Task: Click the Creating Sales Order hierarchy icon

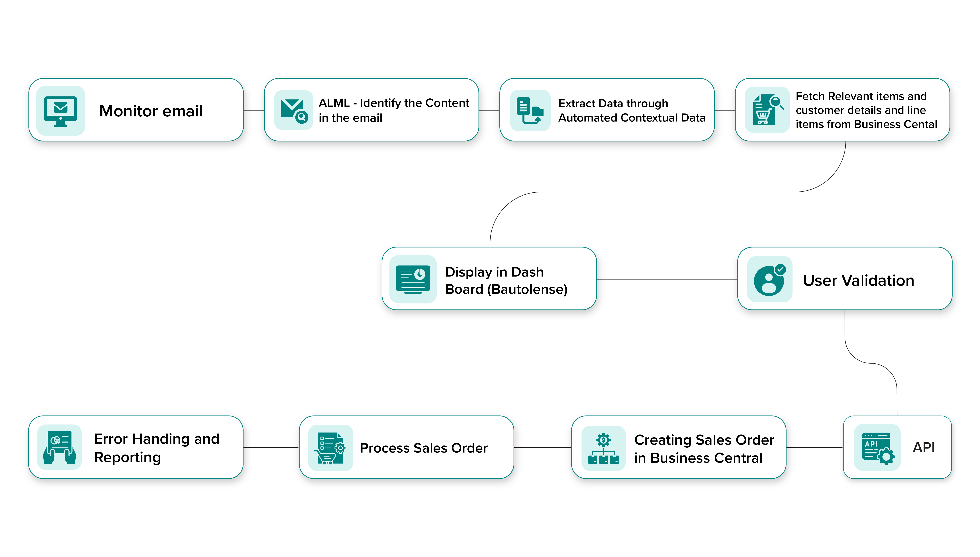Action: click(603, 448)
